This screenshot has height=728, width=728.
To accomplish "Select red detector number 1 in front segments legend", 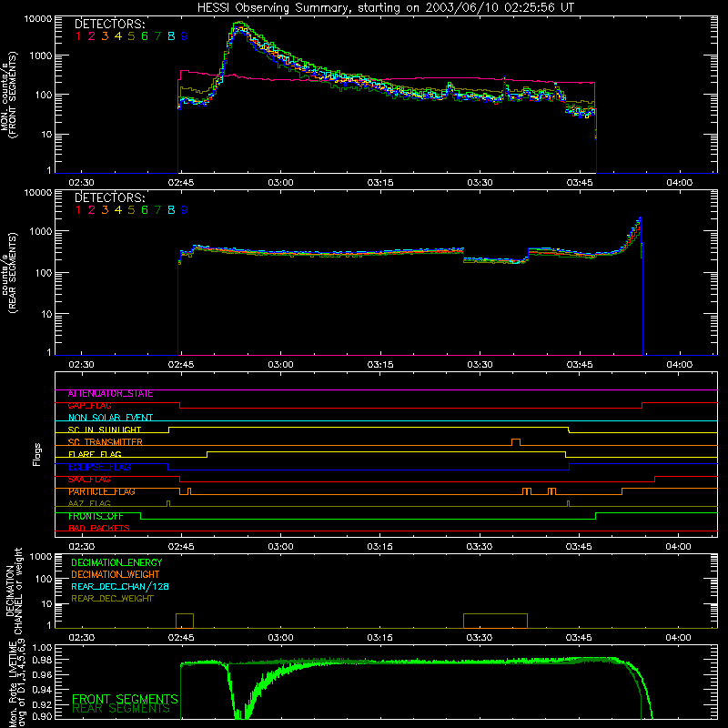I will [78, 36].
